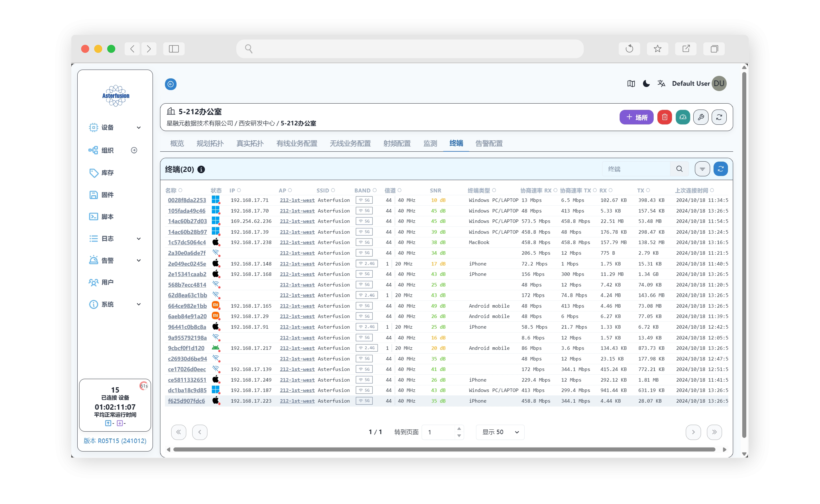Click the purple 场所 add button
This screenshot has width=820, height=504.
coord(636,117)
